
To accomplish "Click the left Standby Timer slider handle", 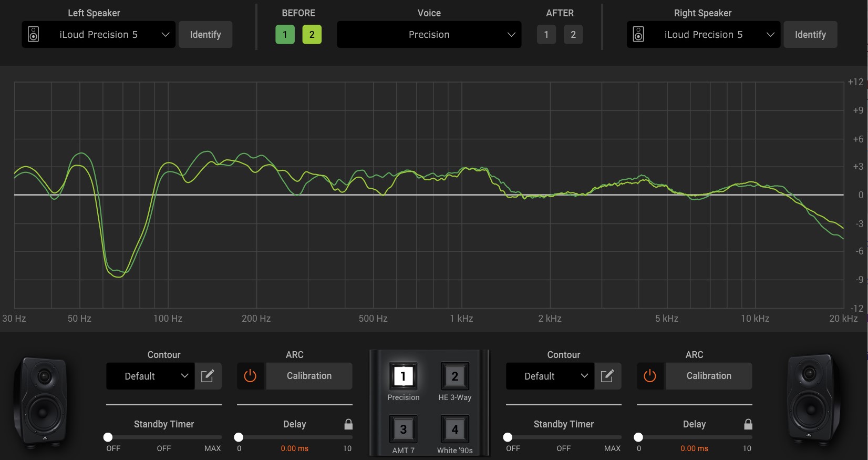I will 108,437.
